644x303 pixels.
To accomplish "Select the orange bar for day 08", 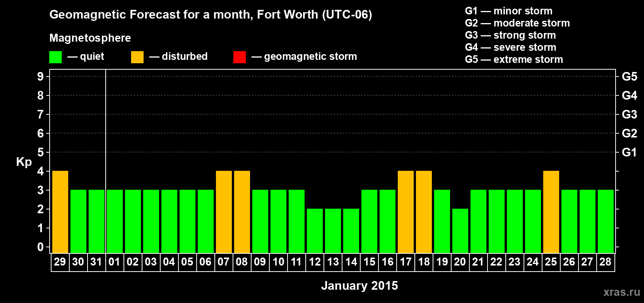I will 242,212.
